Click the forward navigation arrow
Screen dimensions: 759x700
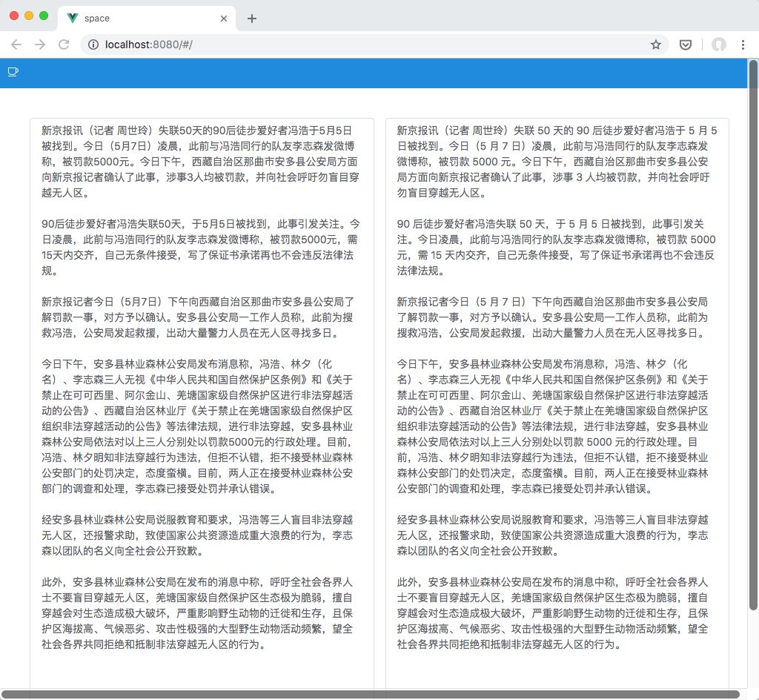(39, 44)
